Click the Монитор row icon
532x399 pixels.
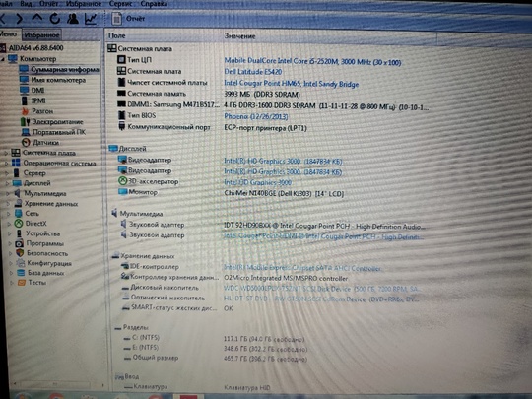[x=122, y=192]
